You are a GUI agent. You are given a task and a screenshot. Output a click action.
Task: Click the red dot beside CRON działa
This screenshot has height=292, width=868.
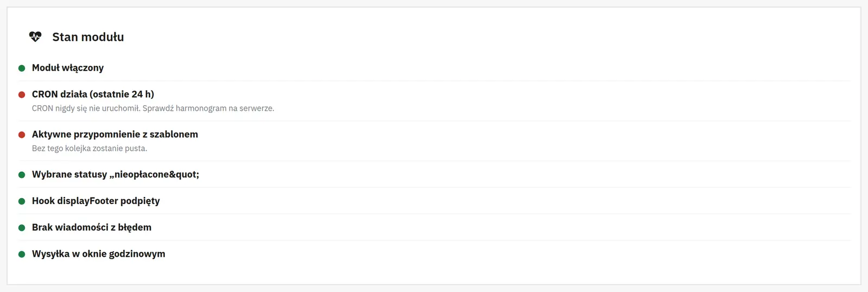pyautogui.click(x=22, y=95)
